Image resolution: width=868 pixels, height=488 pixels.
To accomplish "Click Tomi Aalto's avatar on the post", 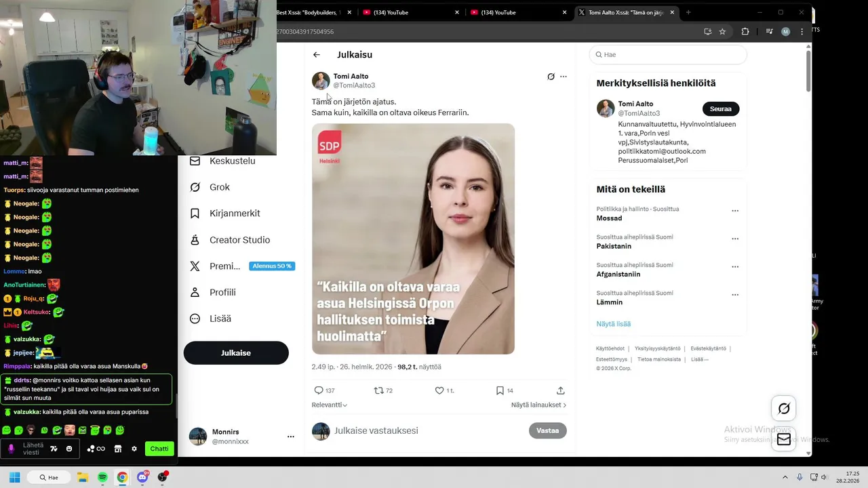I will tap(321, 81).
